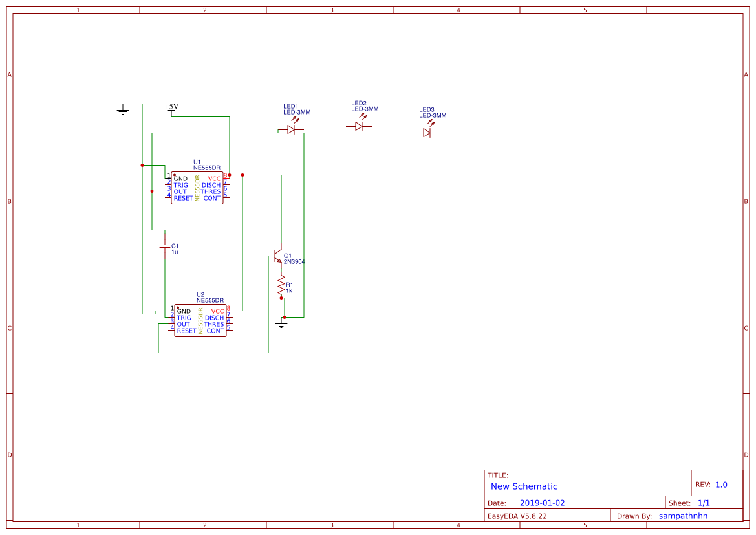Click the OUT pin label on U1
Image resolution: width=756 pixels, height=535 pixels.
(180, 191)
